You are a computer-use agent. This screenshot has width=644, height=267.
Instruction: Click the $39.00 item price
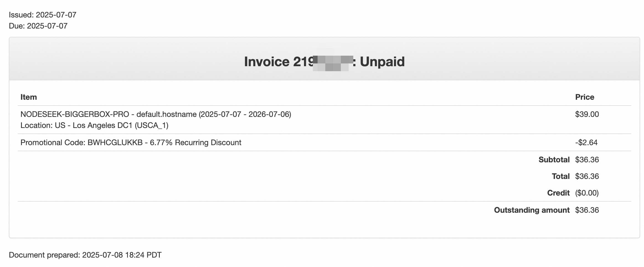[587, 114]
